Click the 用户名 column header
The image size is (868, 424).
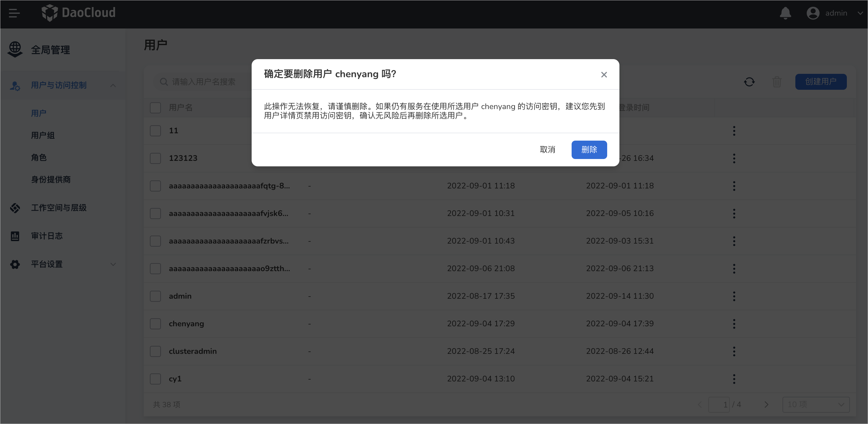[x=181, y=108]
